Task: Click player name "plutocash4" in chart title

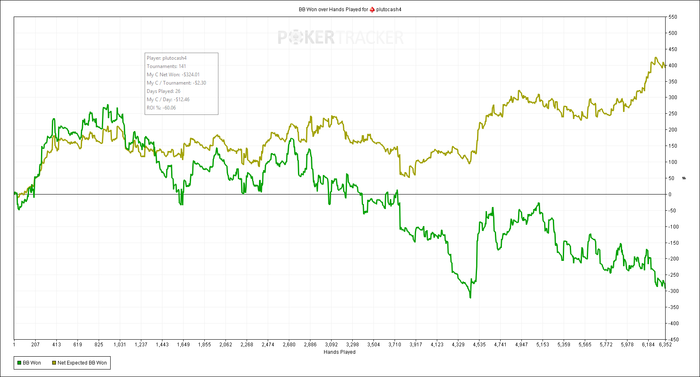Action: point(389,9)
